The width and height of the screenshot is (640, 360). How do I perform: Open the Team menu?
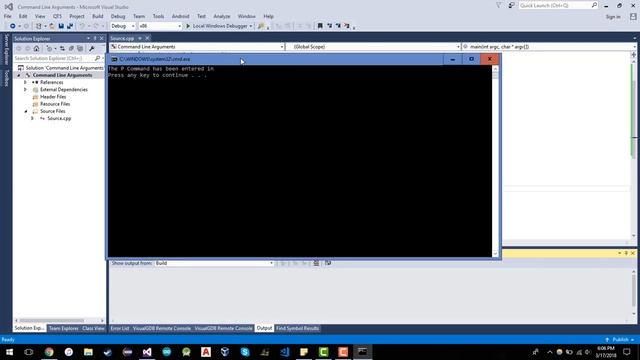tap(139, 16)
